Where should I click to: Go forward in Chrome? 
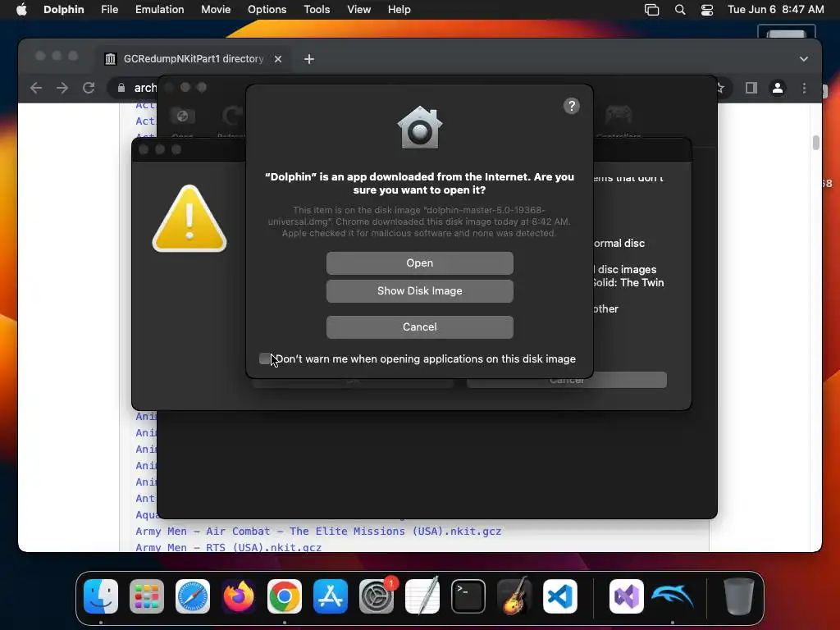point(62,88)
